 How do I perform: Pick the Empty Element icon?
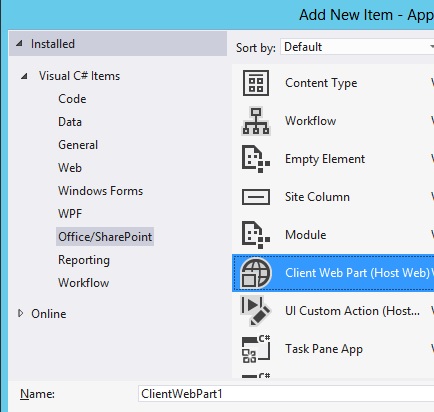pos(256,159)
